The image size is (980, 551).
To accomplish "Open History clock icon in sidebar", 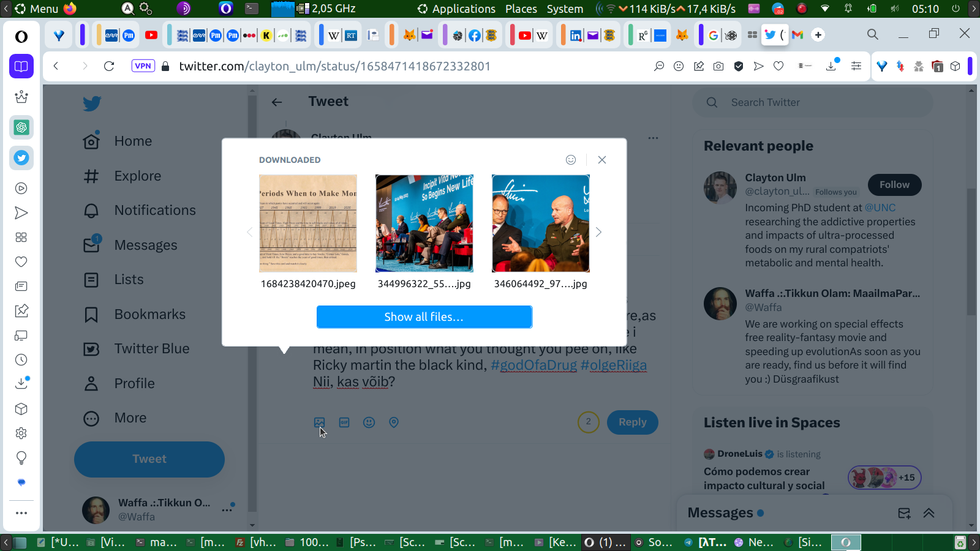I will click(x=21, y=360).
